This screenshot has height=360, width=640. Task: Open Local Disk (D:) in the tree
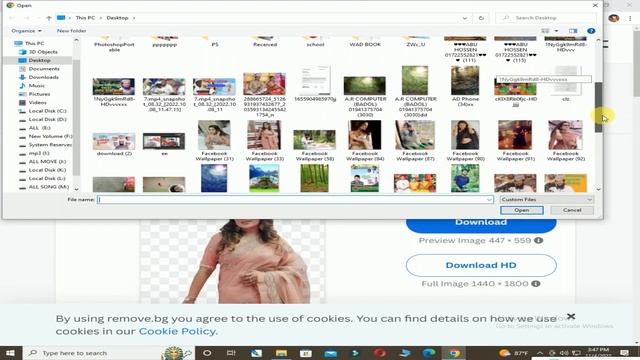click(x=47, y=119)
